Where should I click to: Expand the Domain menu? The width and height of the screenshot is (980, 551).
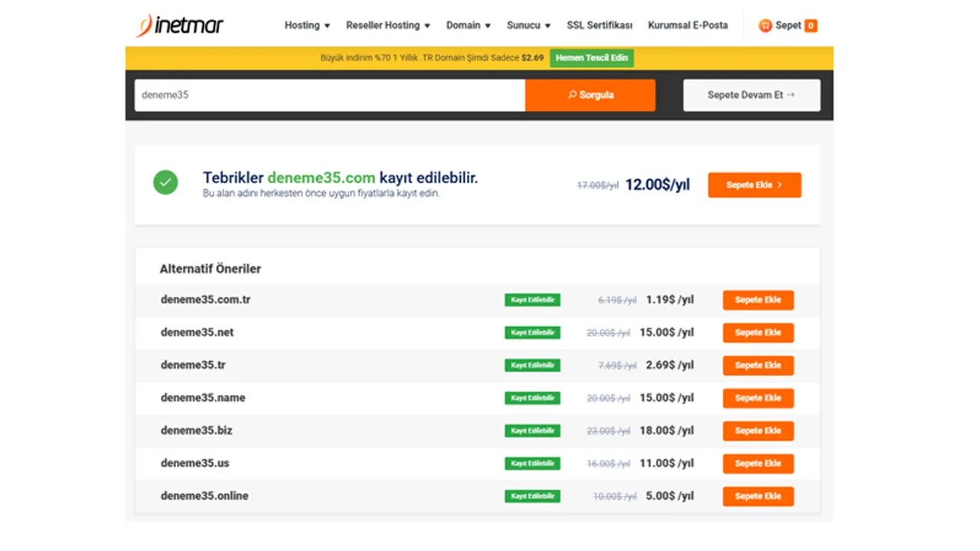[x=468, y=25]
